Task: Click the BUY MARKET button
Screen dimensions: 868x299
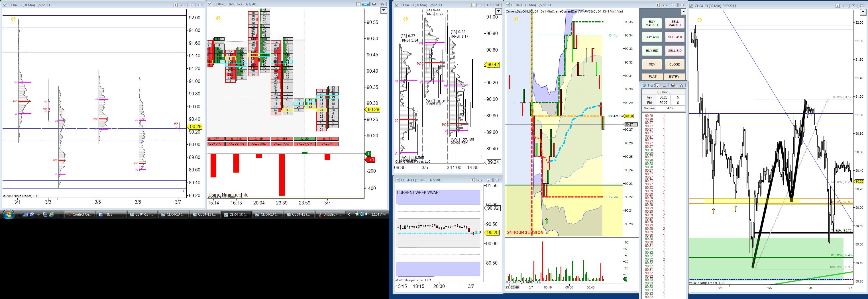Action: coord(652,23)
